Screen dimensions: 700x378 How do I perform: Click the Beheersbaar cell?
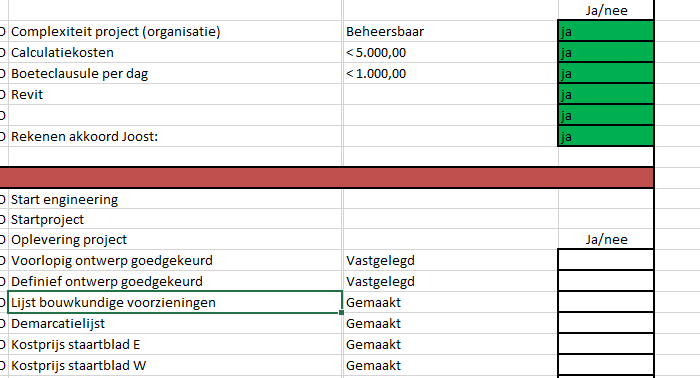click(450, 31)
